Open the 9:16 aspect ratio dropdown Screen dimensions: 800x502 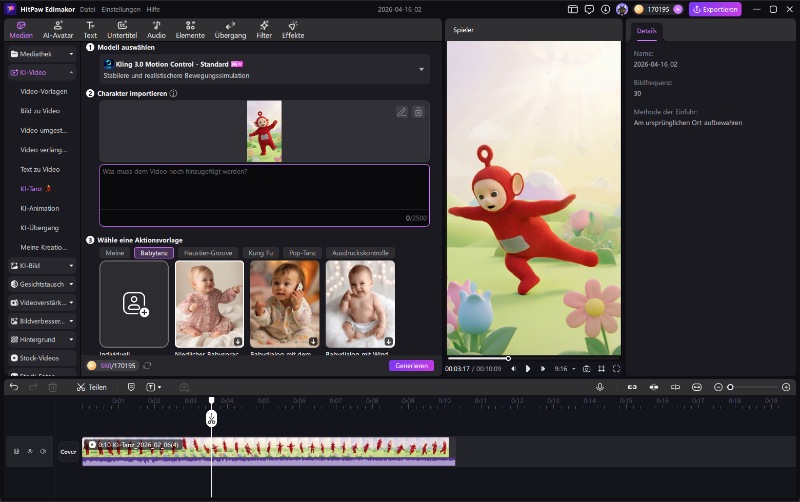[x=565, y=368]
